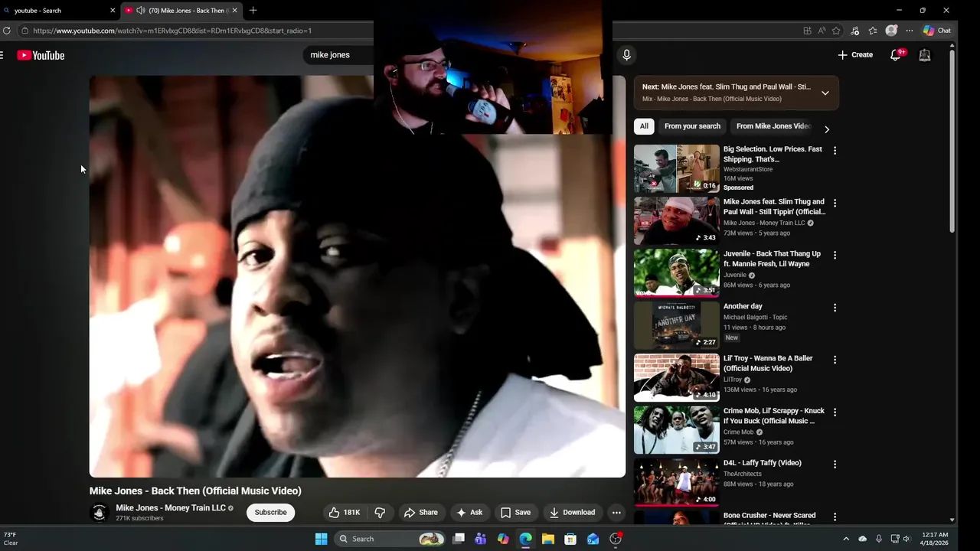Open options menu for Knuck If You Buck
The height and width of the screenshot is (551, 980).
835,412
